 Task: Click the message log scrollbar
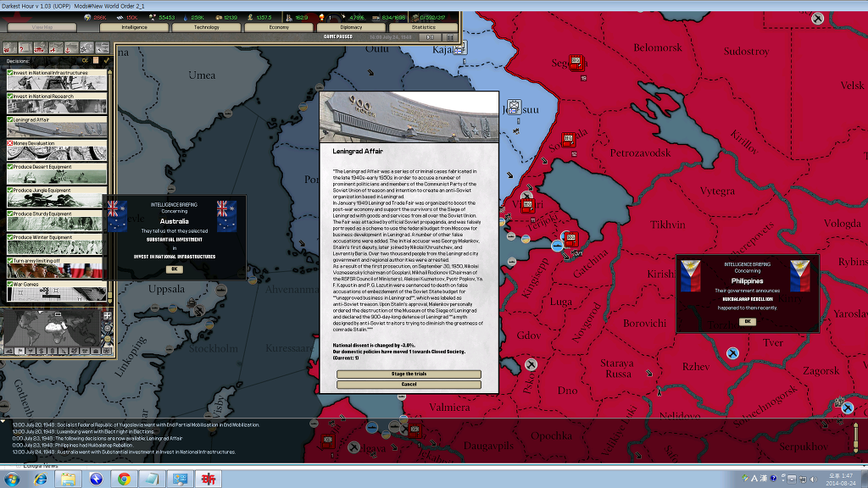point(855,438)
